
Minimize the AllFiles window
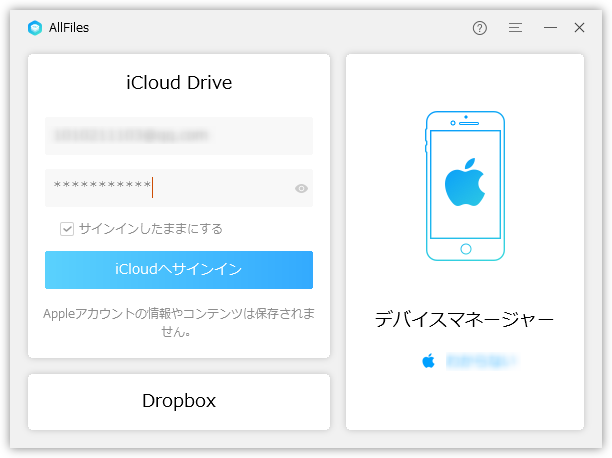click(x=550, y=28)
